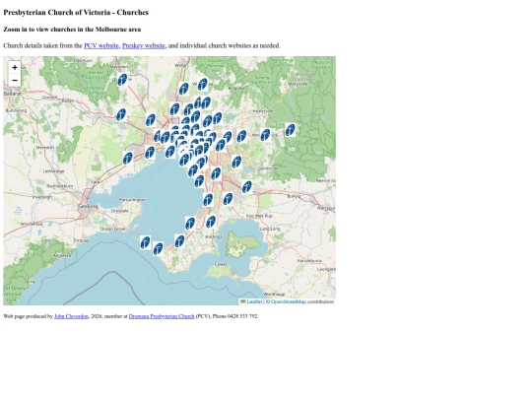Click the phone number 0428 533 792

242,316
